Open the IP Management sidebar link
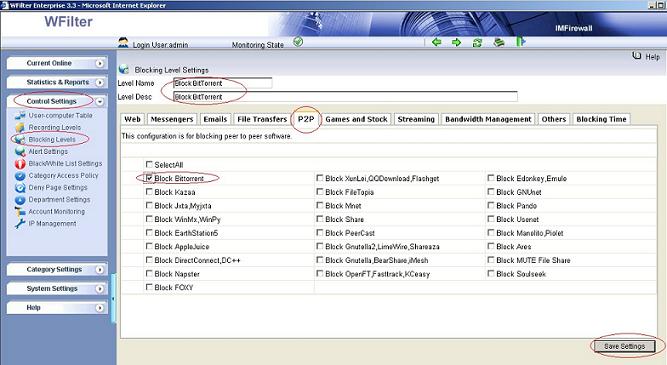Viewport: 667px width, 365px height. [52, 224]
